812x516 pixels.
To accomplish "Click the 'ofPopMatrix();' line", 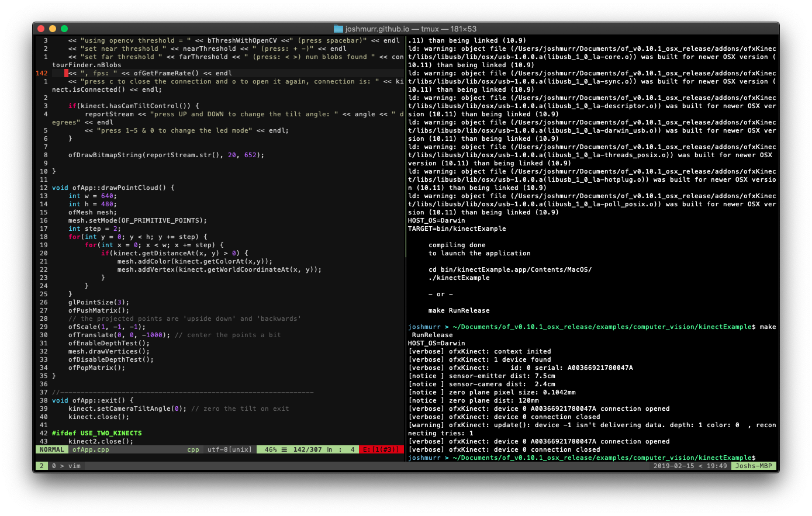I will coord(96,368).
